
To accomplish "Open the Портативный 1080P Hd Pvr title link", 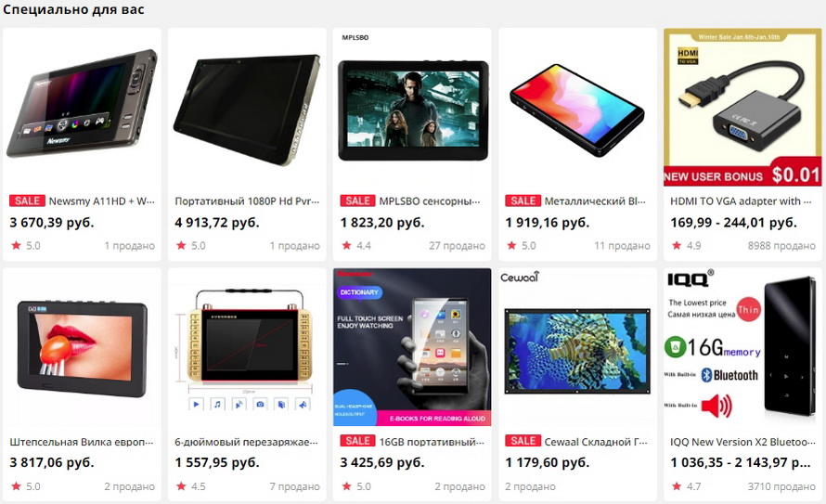I will (247, 201).
